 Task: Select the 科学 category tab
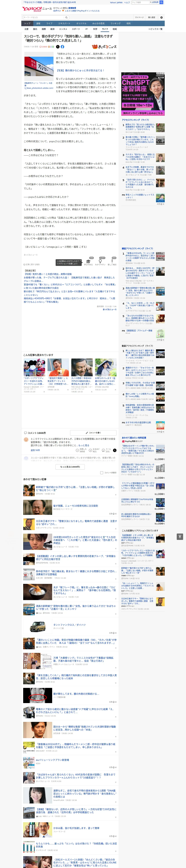(95, 29)
